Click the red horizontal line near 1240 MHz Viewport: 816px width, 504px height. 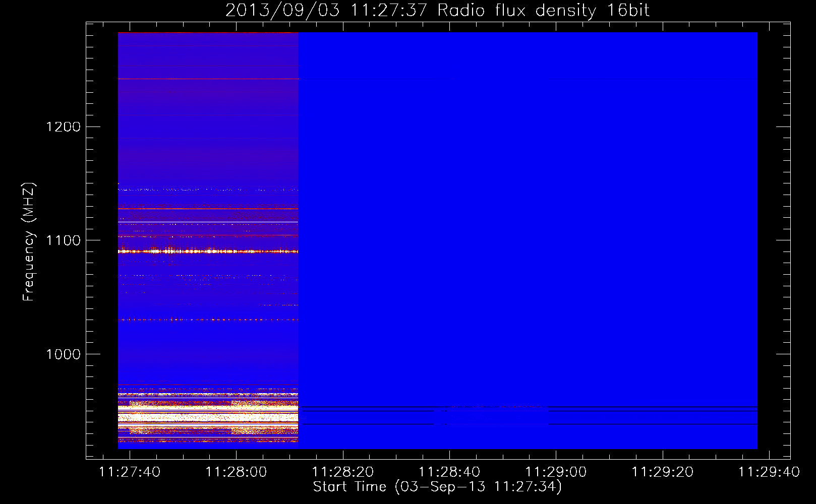pos(208,79)
